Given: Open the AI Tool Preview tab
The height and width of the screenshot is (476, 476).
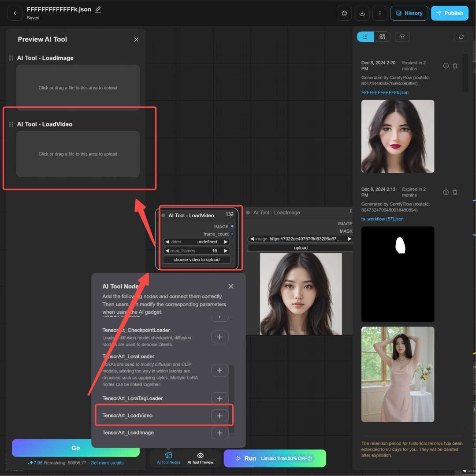Looking at the screenshot, I should point(200,458).
